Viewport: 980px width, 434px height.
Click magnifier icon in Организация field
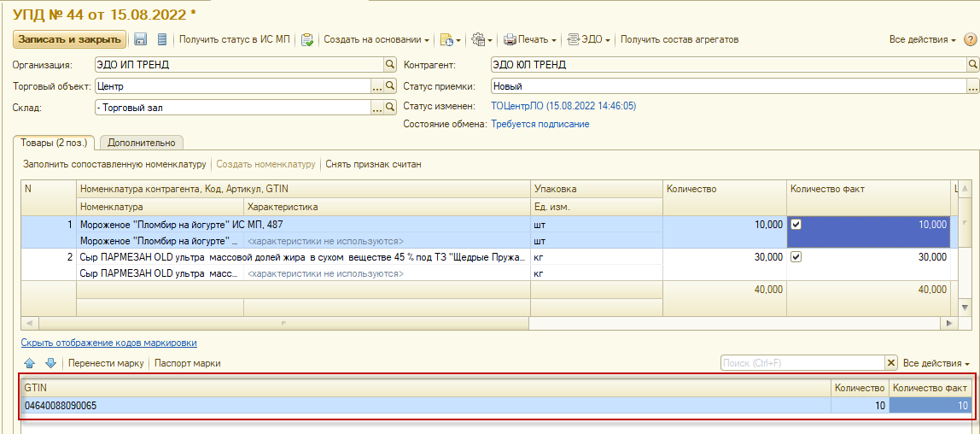click(390, 64)
